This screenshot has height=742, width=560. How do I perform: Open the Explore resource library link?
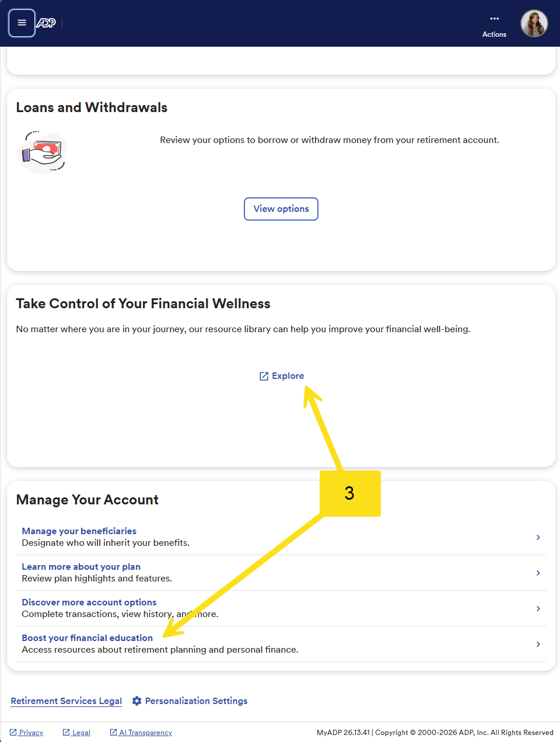288,376
